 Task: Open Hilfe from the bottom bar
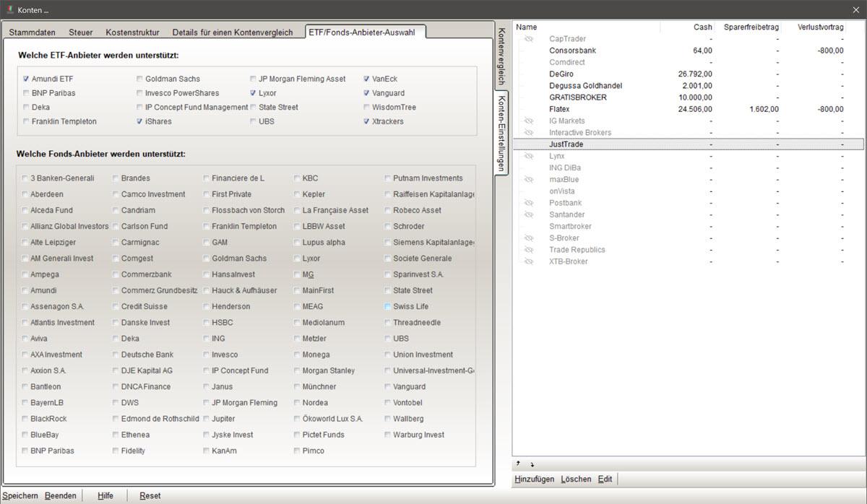[105, 496]
